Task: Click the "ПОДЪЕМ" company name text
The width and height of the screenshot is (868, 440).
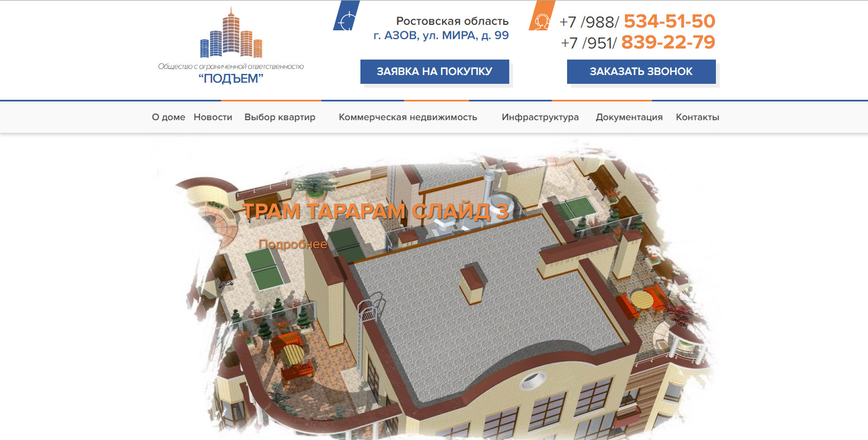Action: click(231, 78)
